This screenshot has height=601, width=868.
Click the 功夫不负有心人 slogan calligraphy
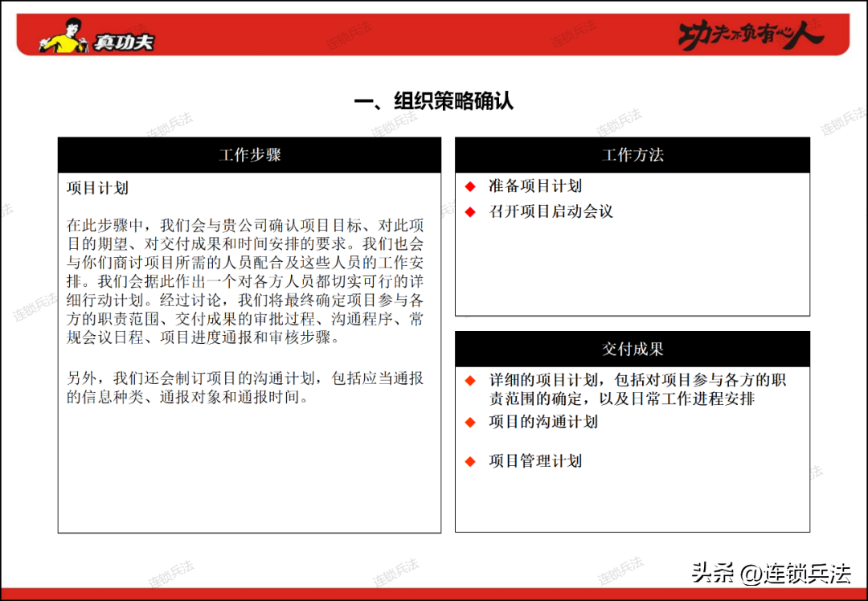(x=751, y=35)
